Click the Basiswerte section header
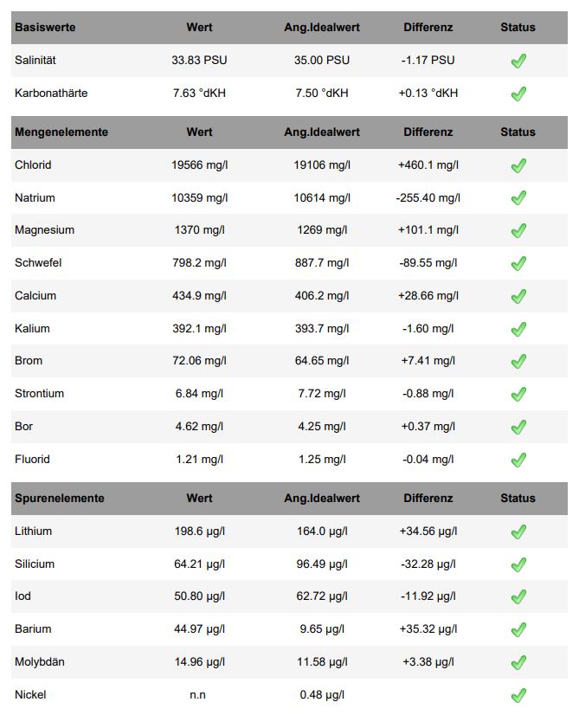Screen dimensions: 579x728 point(45,28)
